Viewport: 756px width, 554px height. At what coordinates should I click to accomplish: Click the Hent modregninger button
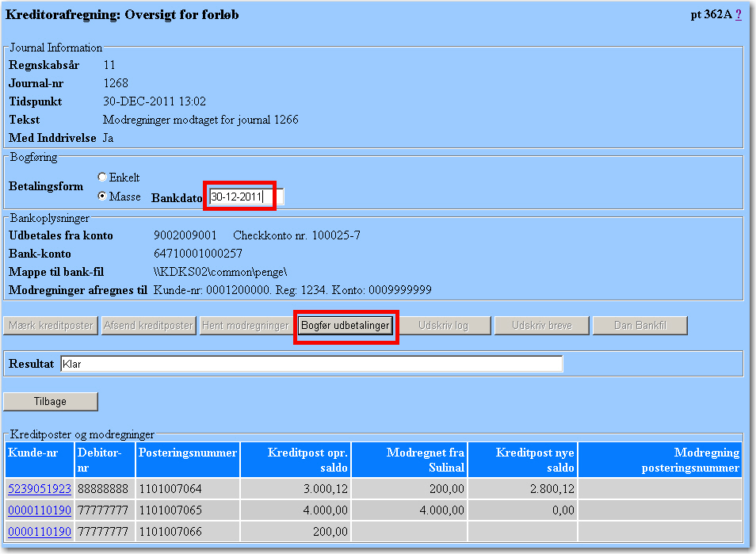[x=246, y=326]
